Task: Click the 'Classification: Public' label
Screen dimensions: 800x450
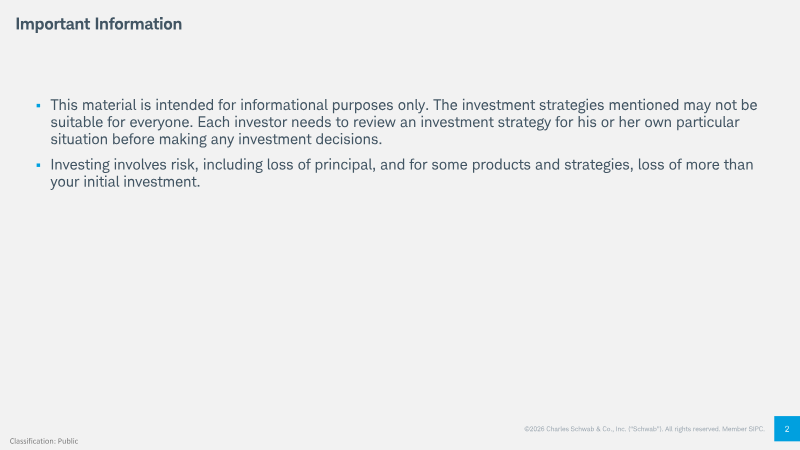Action: click(x=44, y=441)
